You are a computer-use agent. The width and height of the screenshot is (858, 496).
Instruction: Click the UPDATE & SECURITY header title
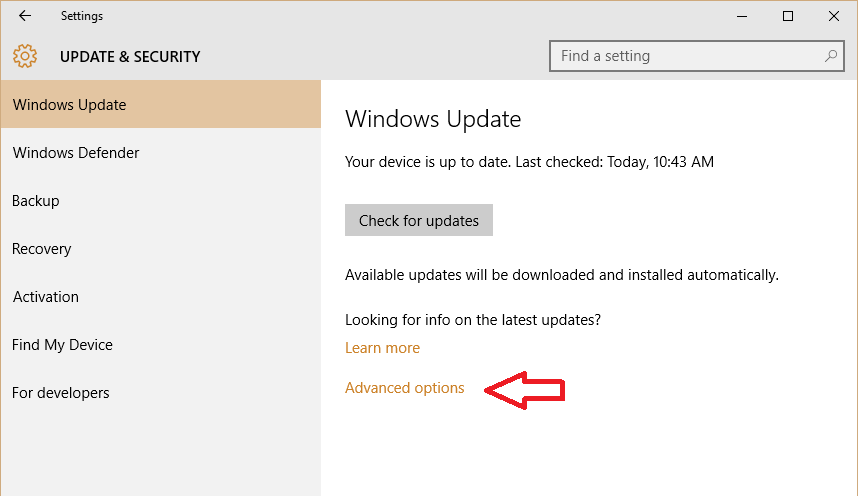(x=130, y=56)
